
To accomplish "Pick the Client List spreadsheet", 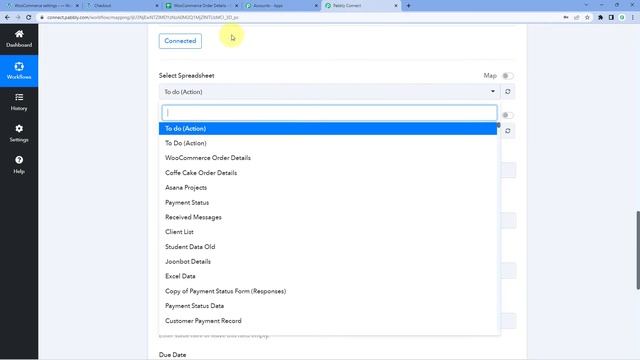I will 328,232.
